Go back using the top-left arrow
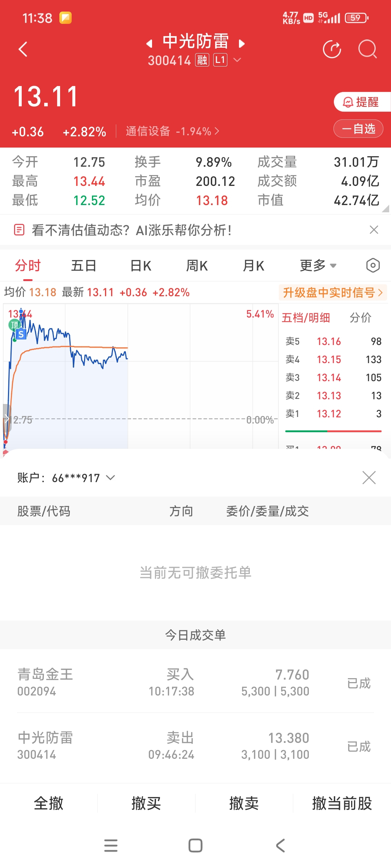The image size is (391, 868). [x=23, y=50]
